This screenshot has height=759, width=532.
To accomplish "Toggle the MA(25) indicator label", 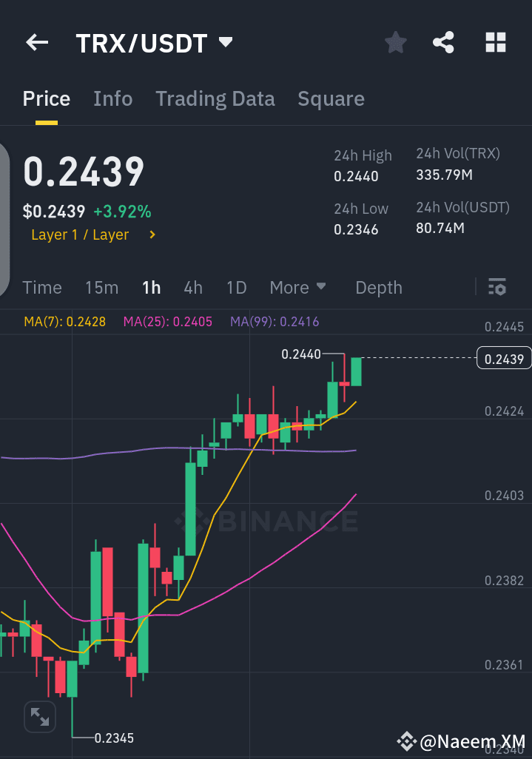I will click(x=167, y=322).
